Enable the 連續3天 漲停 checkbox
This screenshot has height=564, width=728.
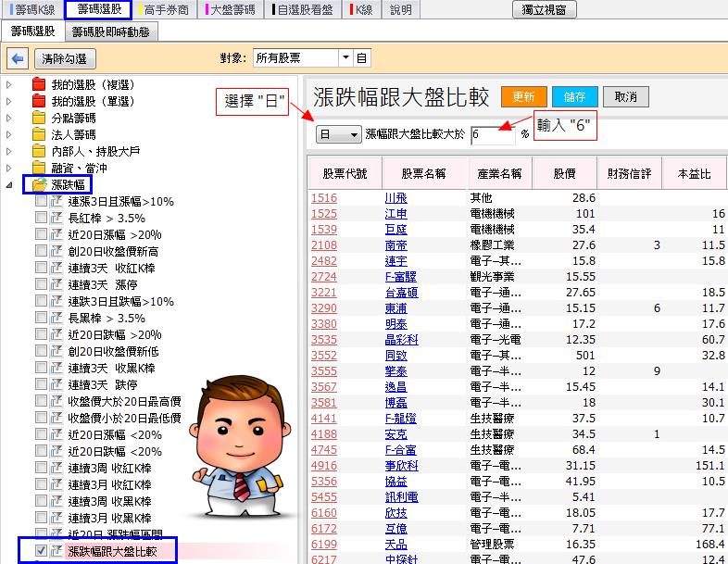coord(41,284)
